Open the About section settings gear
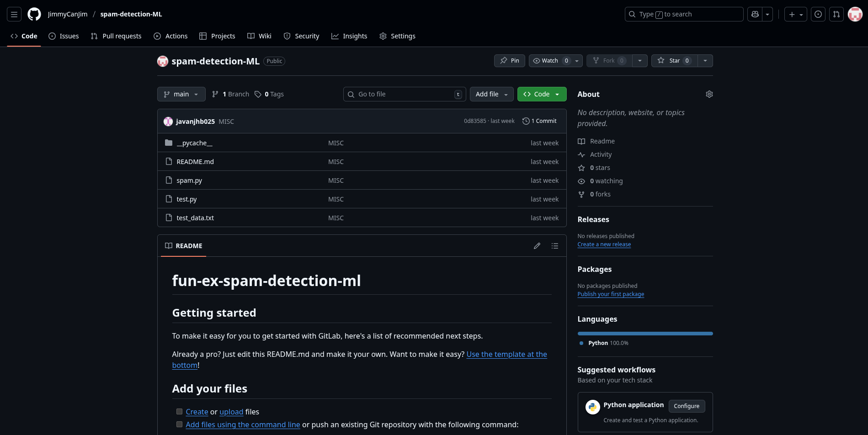The image size is (868, 435). point(709,94)
